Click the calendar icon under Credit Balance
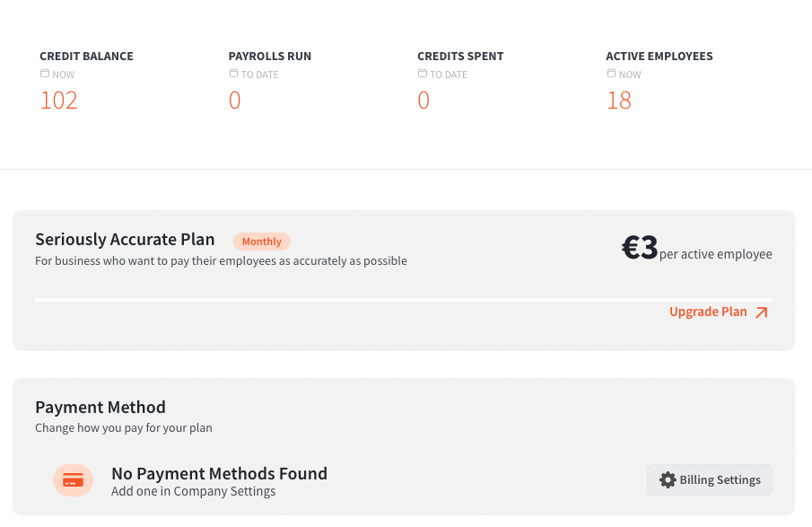Image resolution: width=812 pixels, height=527 pixels. (43, 74)
